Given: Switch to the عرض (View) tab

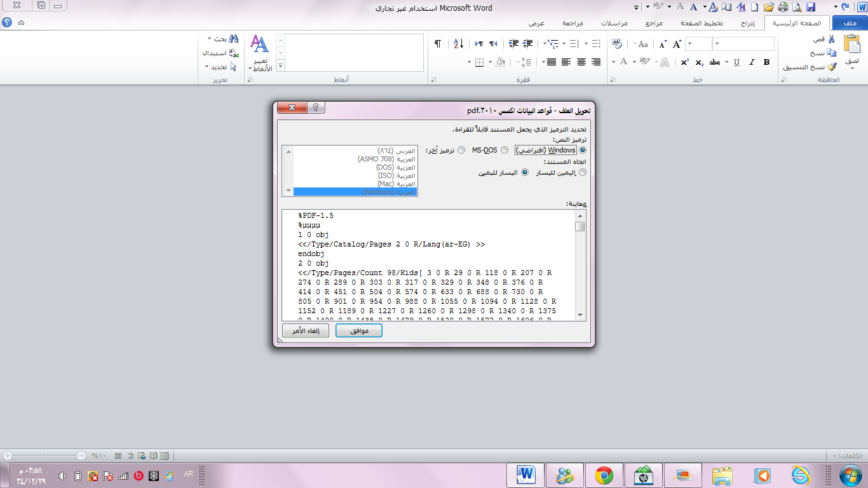Looking at the screenshot, I should 537,23.
